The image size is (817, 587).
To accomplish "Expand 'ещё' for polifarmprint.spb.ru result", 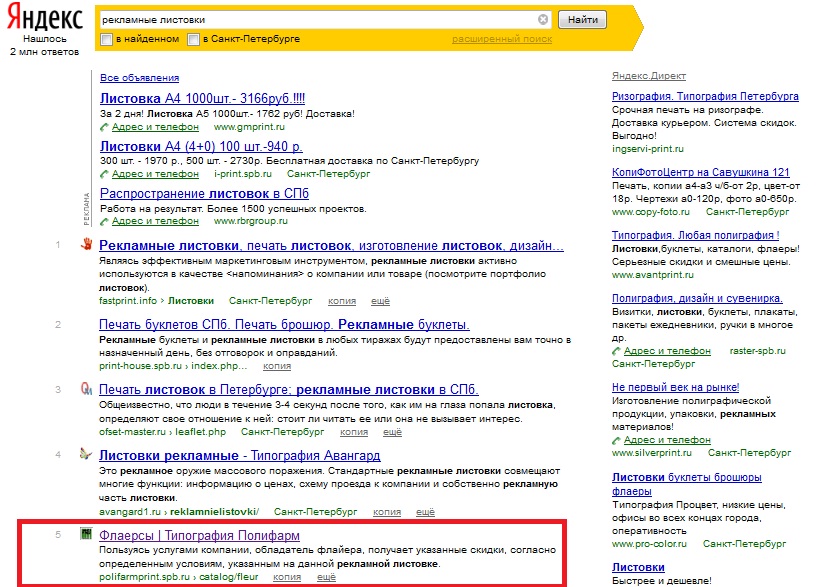I will (327, 577).
